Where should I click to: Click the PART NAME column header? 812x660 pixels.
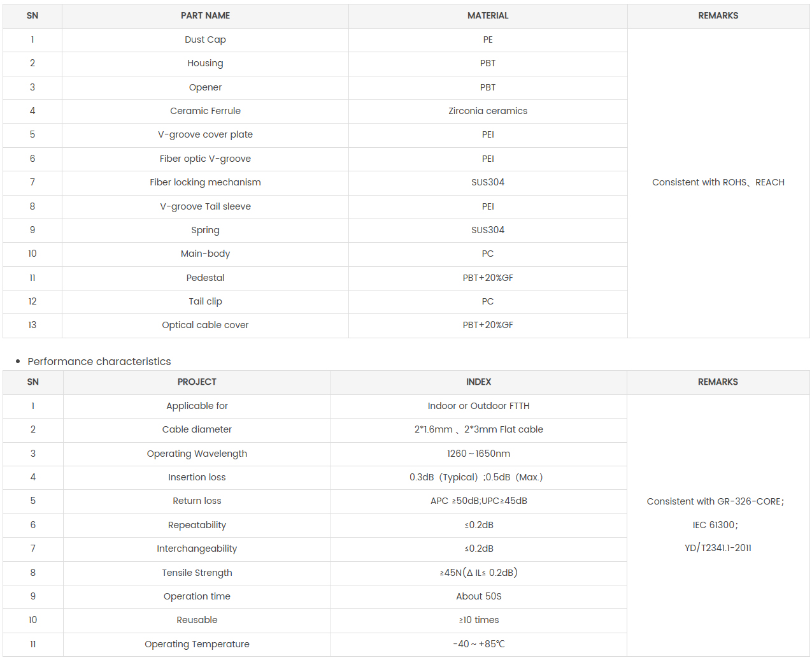[x=205, y=16]
